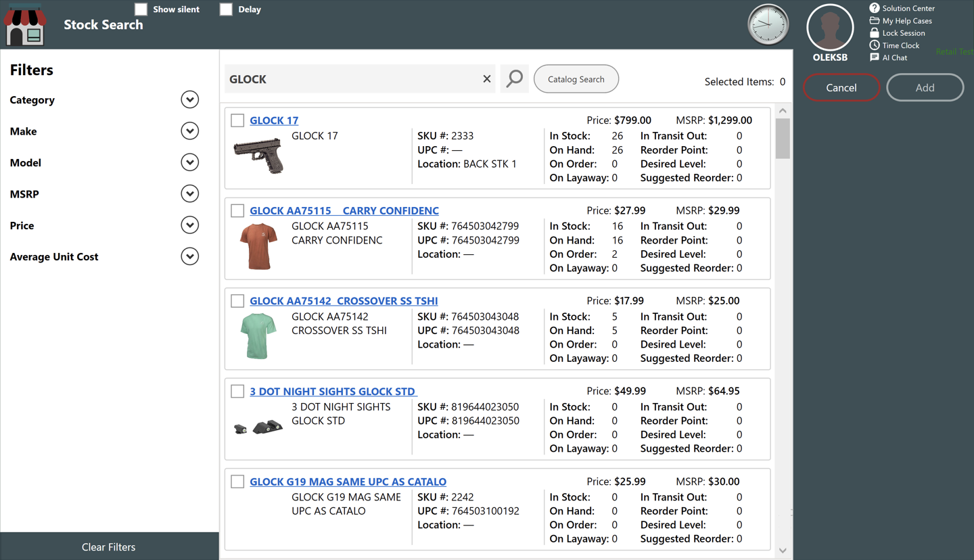Toggle the Show silent checkbox
Image resolution: width=974 pixels, height=560 pixels.
click(x=141, y=9)
